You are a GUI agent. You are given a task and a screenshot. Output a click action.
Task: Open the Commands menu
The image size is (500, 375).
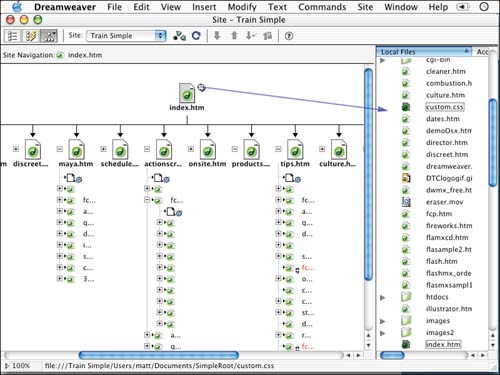click(x=322, y=7)
